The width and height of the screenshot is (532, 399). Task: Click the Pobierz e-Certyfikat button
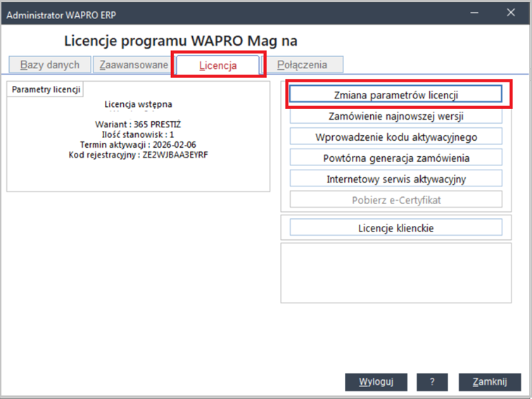[395, 200]
